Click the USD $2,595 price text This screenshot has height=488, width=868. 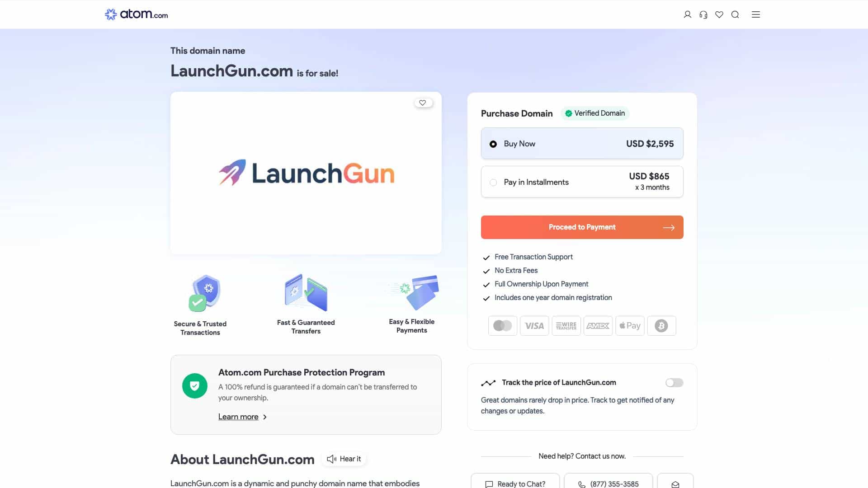pyautogui.click(x=650, y=144)
